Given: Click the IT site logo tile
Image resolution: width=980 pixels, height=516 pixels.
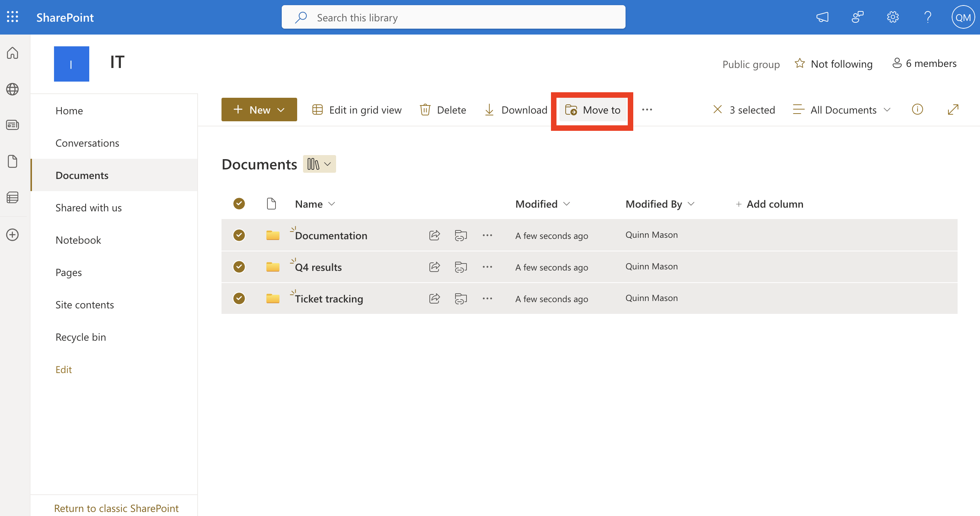Looking at the screenshot, I should pyautogui.click(x=72, y=64).
